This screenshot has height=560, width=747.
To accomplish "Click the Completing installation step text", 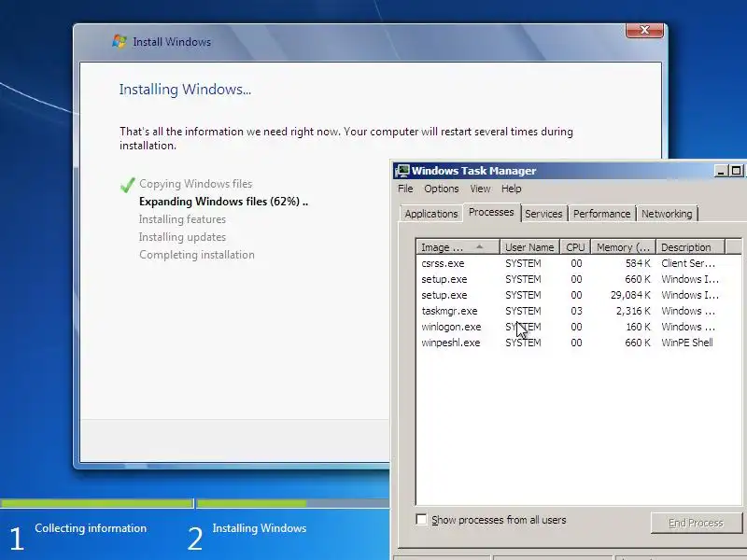I will [x=197, y=255].
